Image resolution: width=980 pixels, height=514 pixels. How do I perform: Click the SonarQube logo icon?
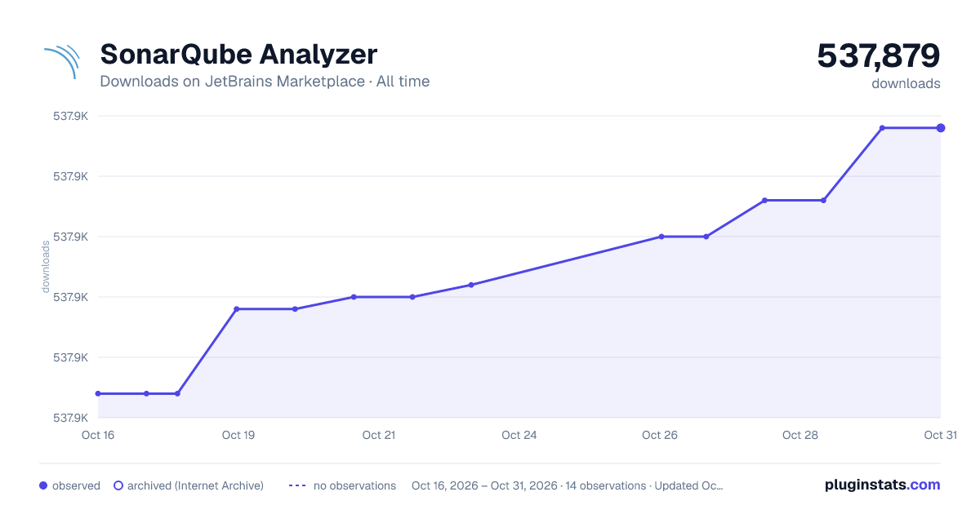click(61, 62)
